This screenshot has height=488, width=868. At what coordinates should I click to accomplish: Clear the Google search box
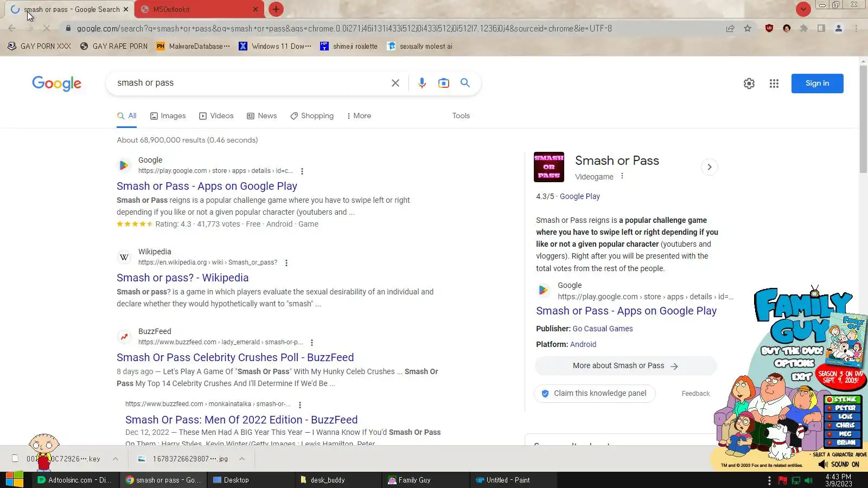pos(395,83)
